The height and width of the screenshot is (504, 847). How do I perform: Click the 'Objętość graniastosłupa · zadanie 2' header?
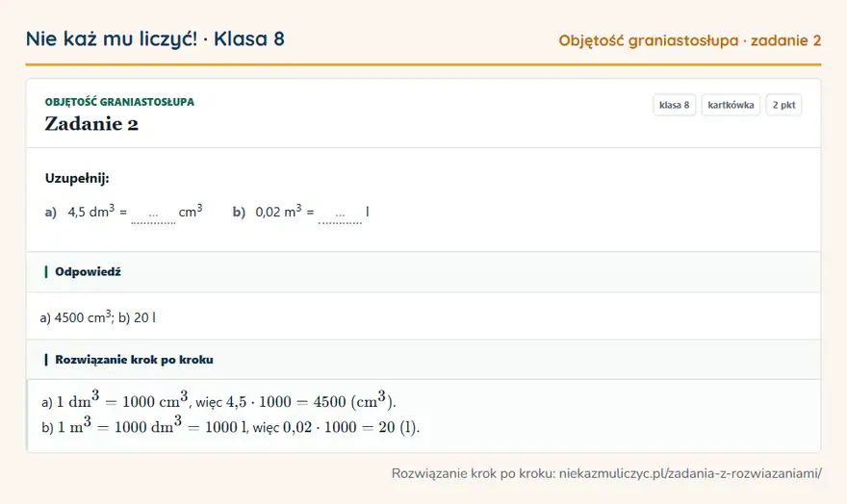pyautogui.click(x=690, y=40)
